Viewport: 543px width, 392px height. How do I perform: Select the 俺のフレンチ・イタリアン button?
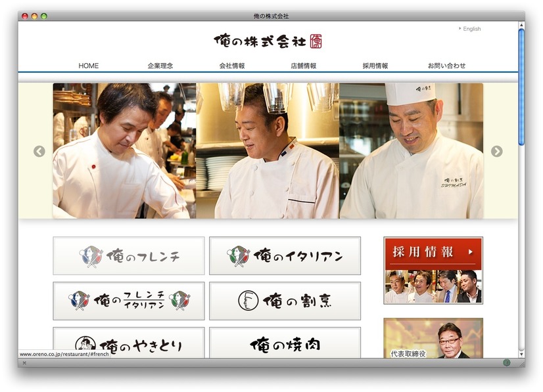[x=129, y=301]
